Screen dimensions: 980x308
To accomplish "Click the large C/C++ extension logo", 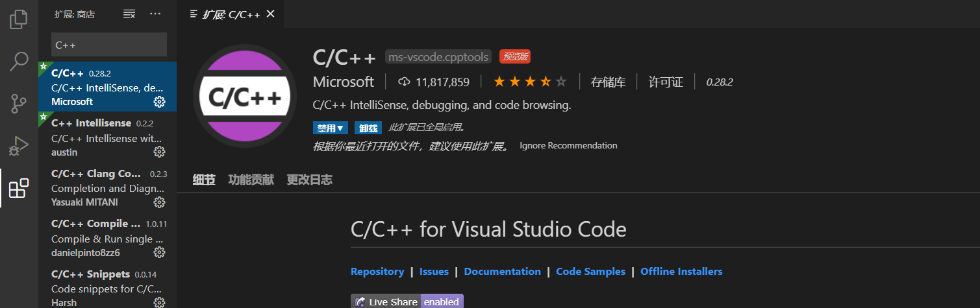I will point(245,97).
